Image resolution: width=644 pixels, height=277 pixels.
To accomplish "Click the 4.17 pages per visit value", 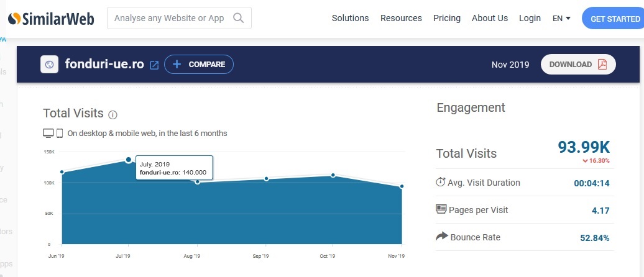I will coord(600,211).
